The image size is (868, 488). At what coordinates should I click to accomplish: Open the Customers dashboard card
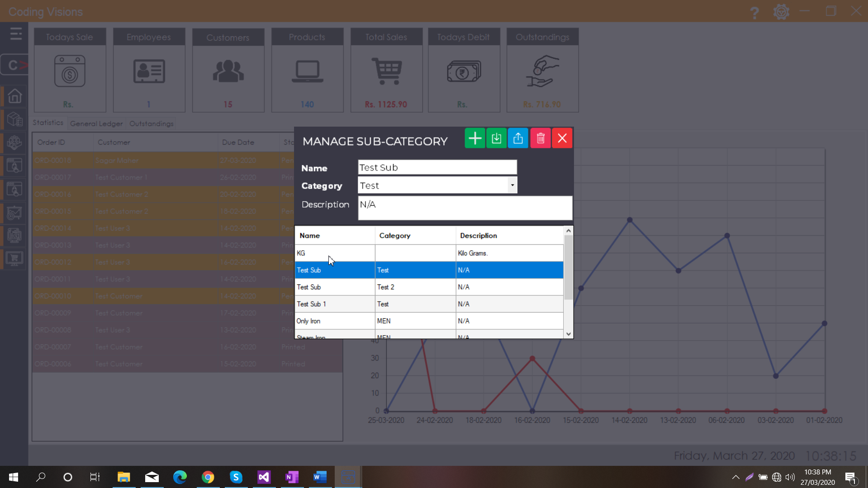228,70
